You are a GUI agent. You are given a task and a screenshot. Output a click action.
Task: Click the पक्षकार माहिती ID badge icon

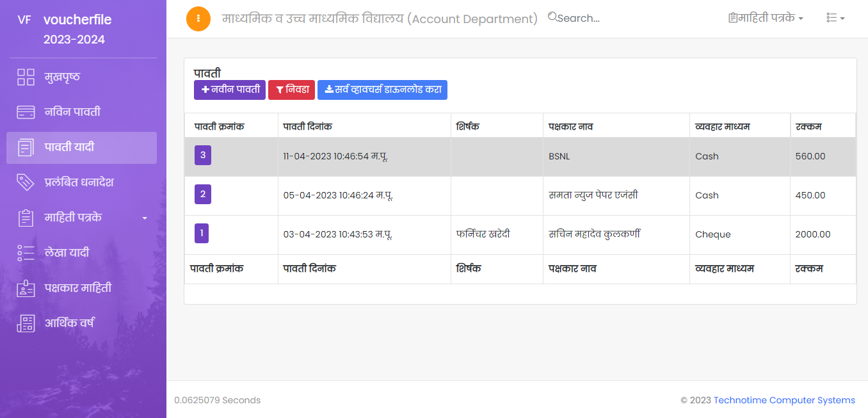(x=26, y=288)
